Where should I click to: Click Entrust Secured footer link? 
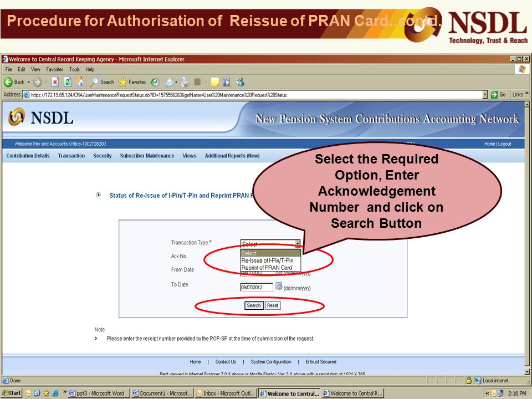click(x=321, y=362)
